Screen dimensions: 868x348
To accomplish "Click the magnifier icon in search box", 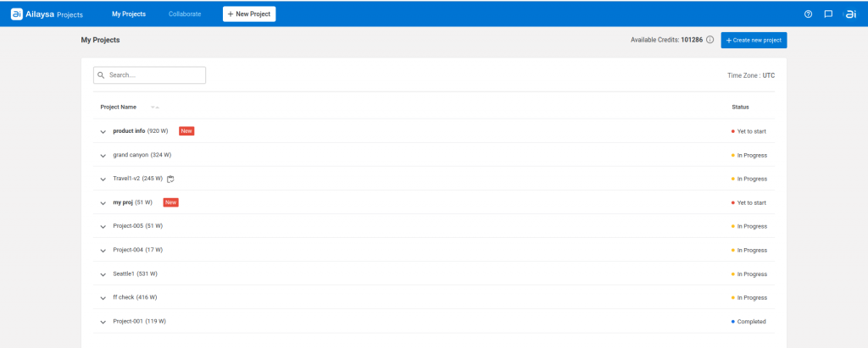I will (x=101, y=75).
